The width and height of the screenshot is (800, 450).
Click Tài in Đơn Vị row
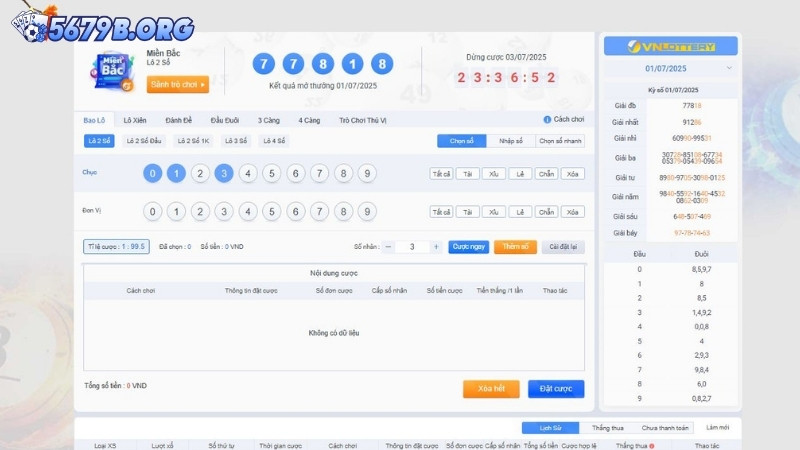[467, 212]
